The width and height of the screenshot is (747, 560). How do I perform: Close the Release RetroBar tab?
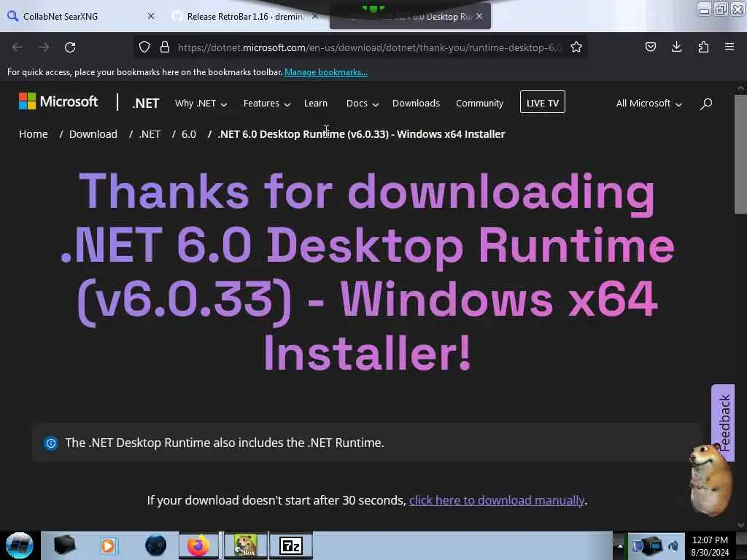tap(315, 16)
